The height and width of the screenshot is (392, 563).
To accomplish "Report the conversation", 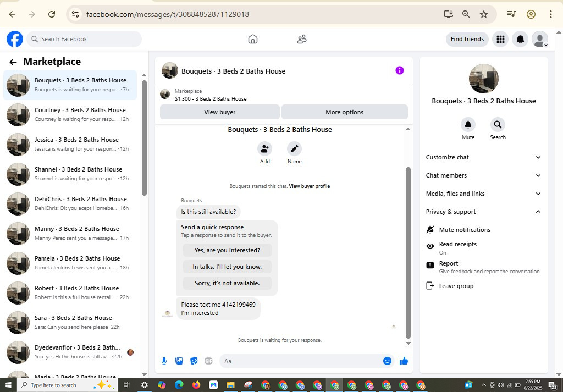I will point(483,267).
